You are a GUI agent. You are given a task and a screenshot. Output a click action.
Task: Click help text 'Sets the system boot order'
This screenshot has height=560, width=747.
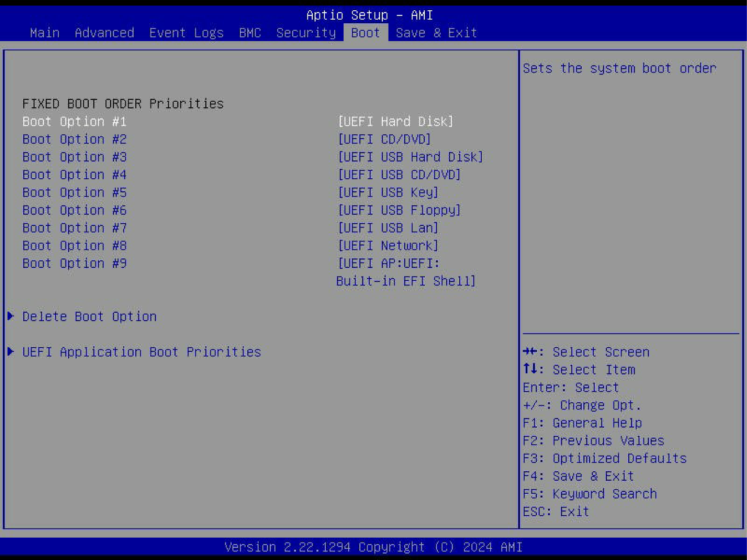[619, 69]
